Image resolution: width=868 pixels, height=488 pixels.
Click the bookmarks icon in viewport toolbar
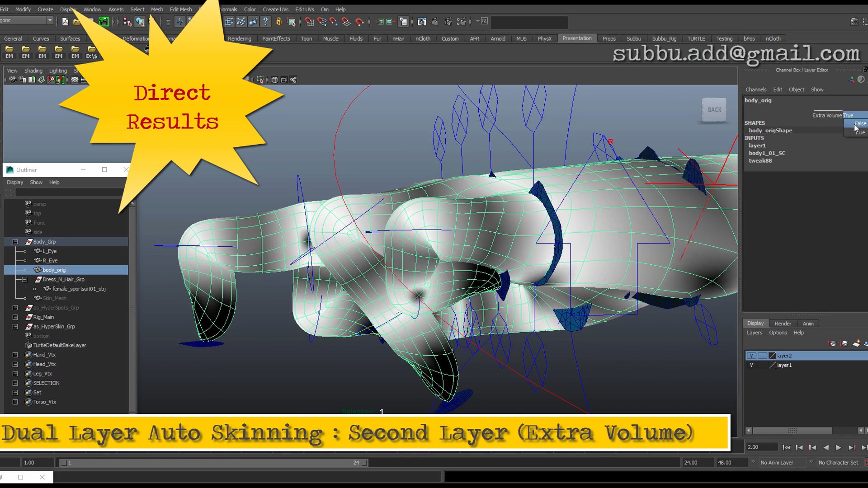32,80
